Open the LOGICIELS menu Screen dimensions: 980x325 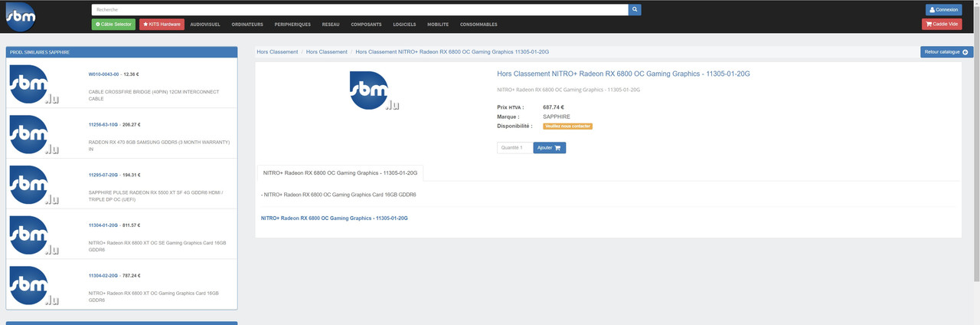403,25
